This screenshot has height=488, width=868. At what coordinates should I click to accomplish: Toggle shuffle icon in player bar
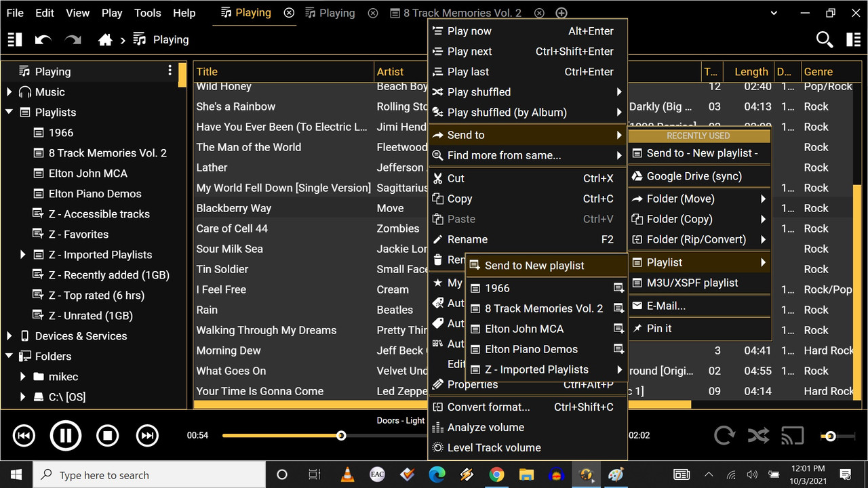click(758, 435)
